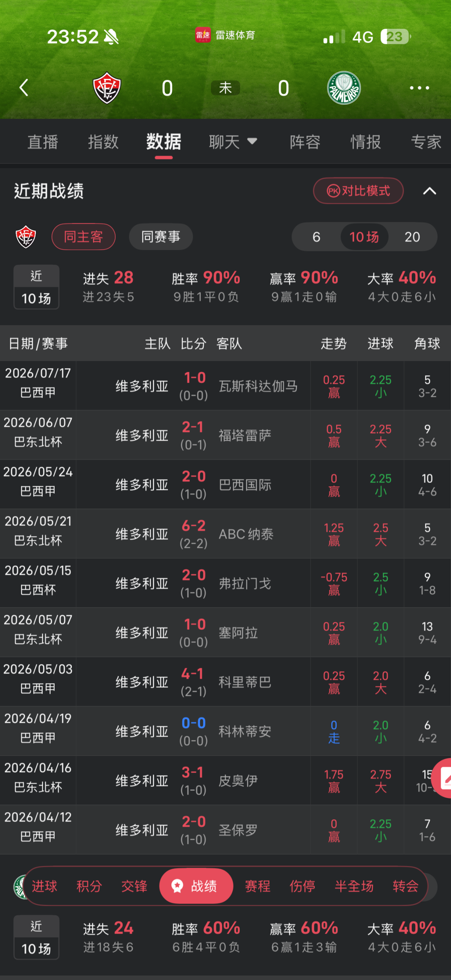Toggle the 同赛事 filter
Viewport: 451px width, 980px height.
(161, 237)
